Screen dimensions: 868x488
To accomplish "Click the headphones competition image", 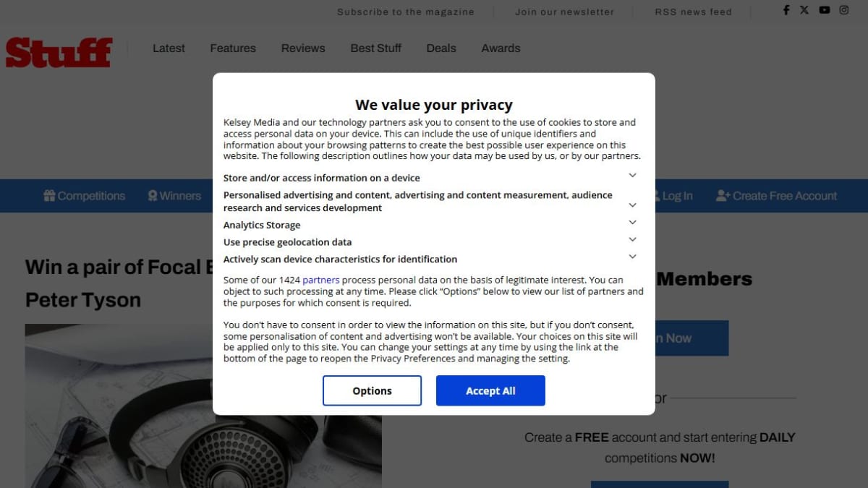I will point(203,406).
